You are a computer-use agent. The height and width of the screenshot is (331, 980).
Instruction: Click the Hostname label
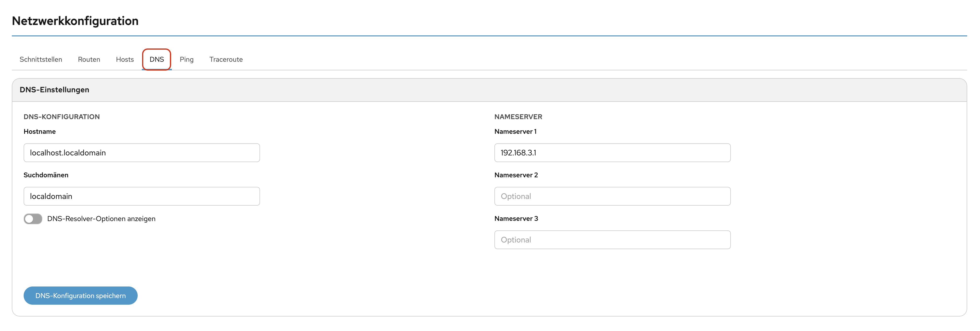pos(40,132)
